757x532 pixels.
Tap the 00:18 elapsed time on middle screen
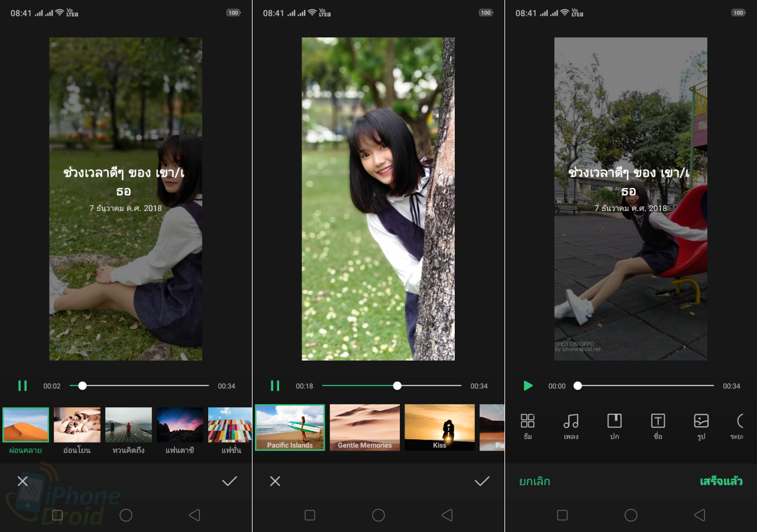click(x=305, y=386)
